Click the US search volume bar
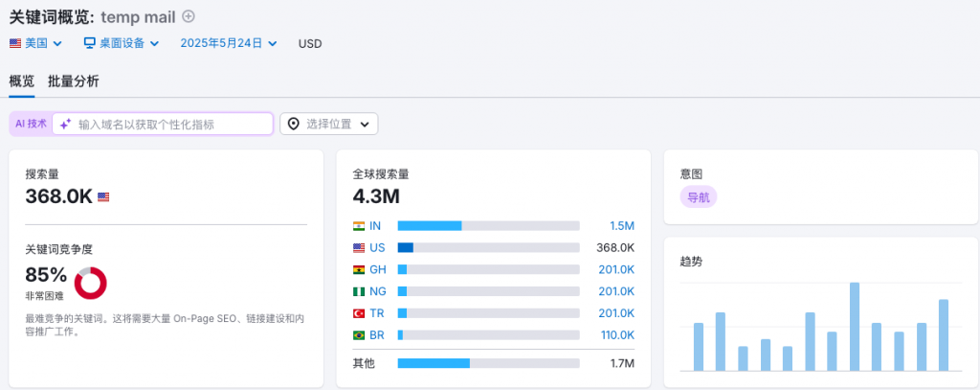 click(x=489, y=248)
